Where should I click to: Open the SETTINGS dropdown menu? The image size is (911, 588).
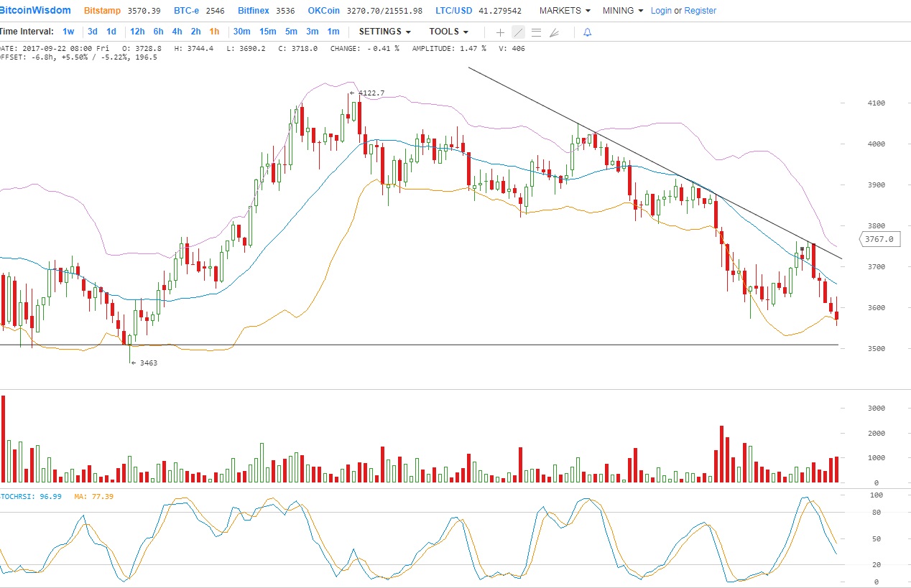385,32
